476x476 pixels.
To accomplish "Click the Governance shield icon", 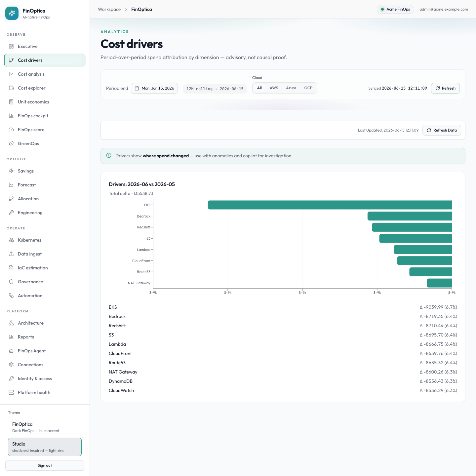I will click(x=11, y=282).
